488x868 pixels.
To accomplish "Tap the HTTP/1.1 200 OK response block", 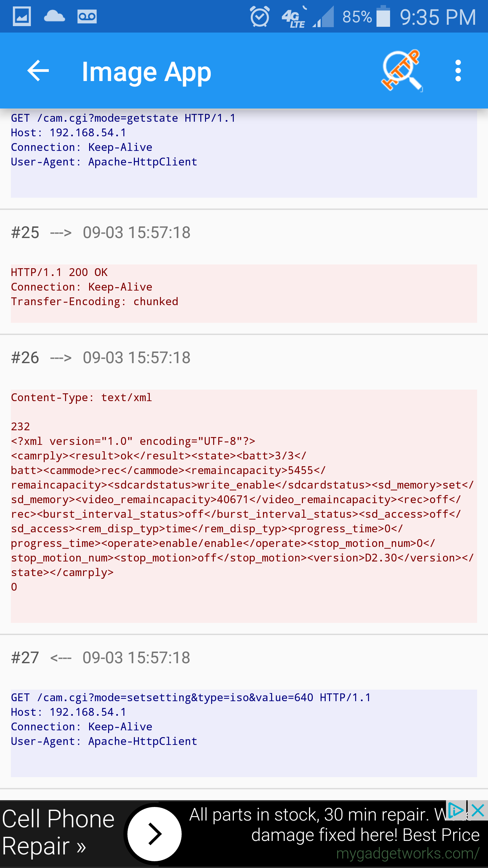I will 244,293.
